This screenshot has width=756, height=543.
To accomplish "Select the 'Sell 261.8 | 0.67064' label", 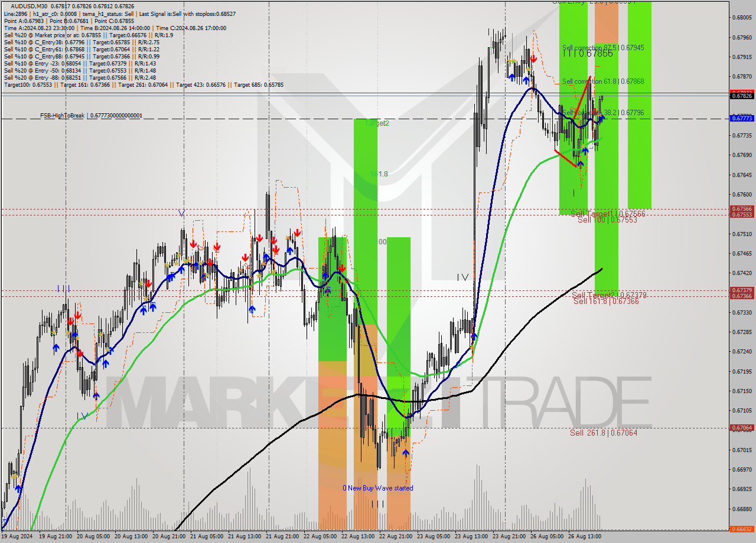I will click(604, 433).
